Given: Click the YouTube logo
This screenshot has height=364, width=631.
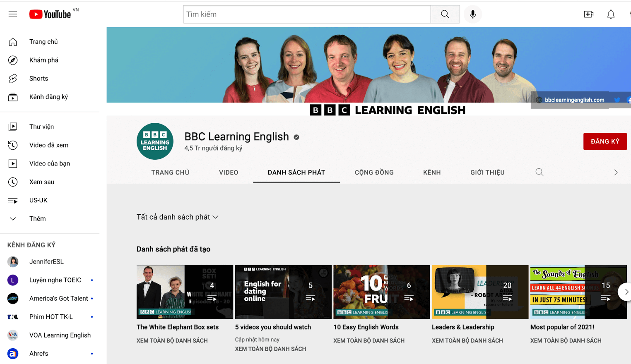Looking at the screenshot, I should click(51, 14).
